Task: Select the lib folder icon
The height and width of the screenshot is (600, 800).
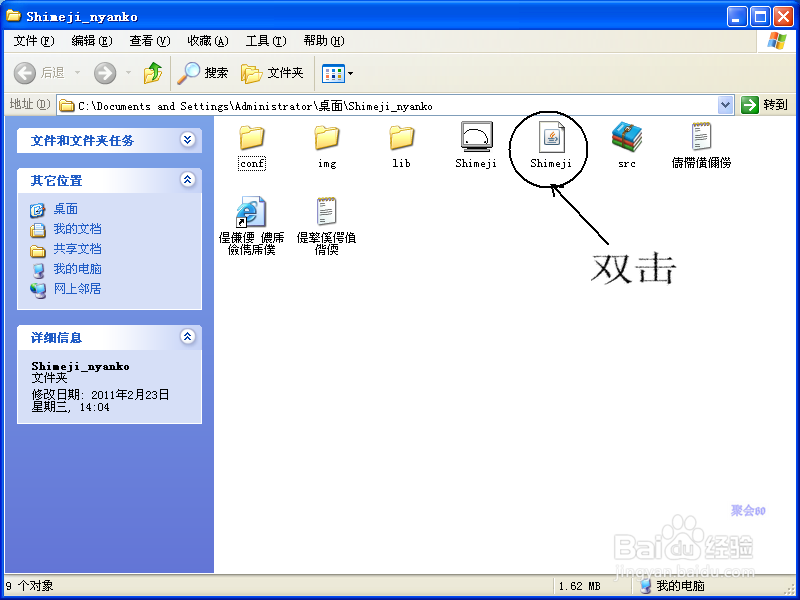Action: click(402, 138)
